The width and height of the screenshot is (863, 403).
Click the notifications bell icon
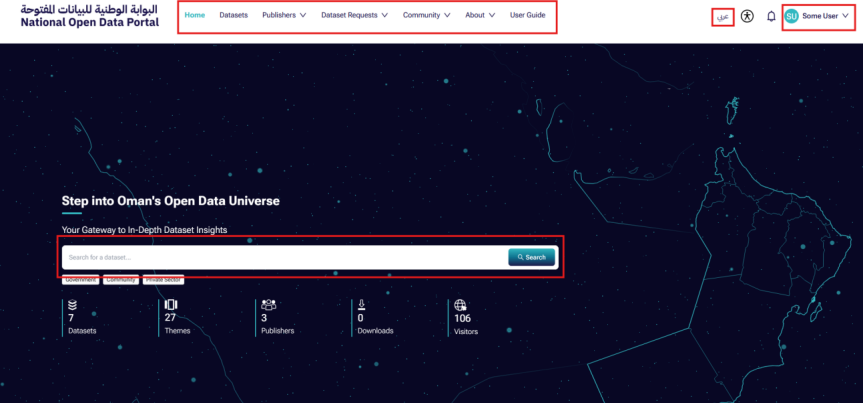pos(771,17)
